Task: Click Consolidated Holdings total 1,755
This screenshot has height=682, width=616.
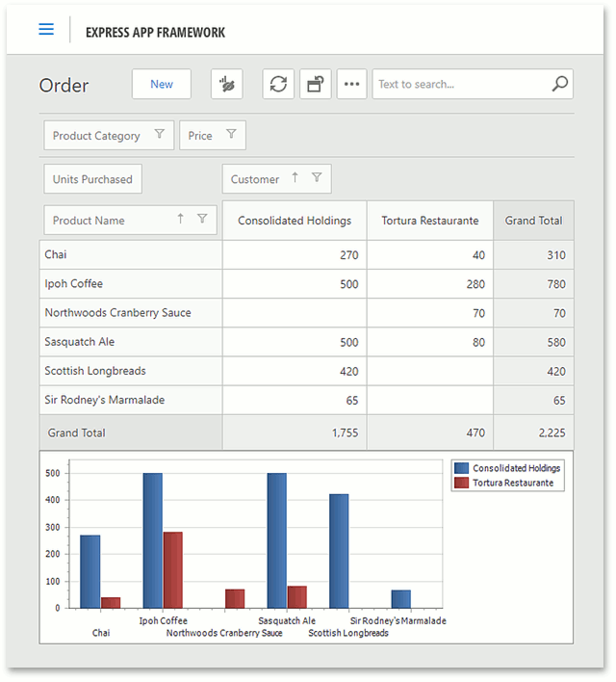Action: (295, 433)
